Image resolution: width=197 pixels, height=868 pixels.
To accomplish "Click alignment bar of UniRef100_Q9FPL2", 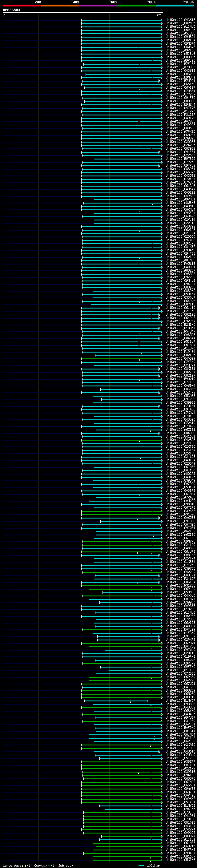I will 121,165.
